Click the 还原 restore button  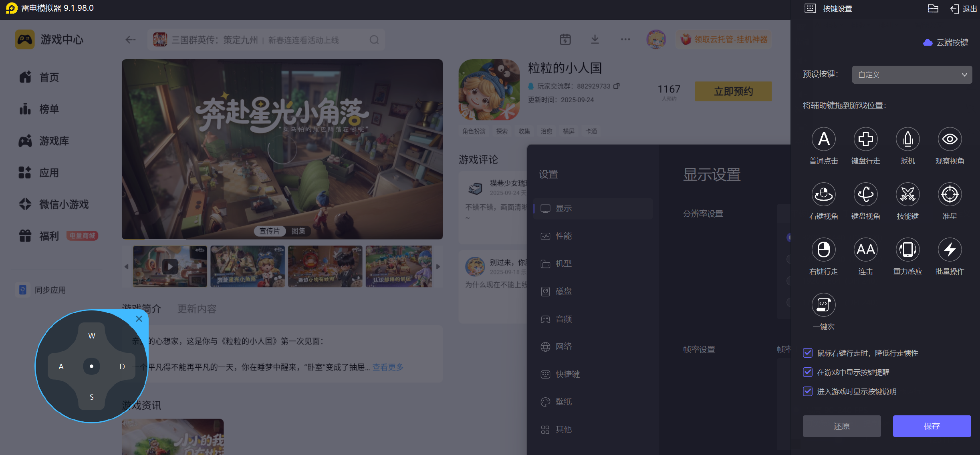click(841, 426)
